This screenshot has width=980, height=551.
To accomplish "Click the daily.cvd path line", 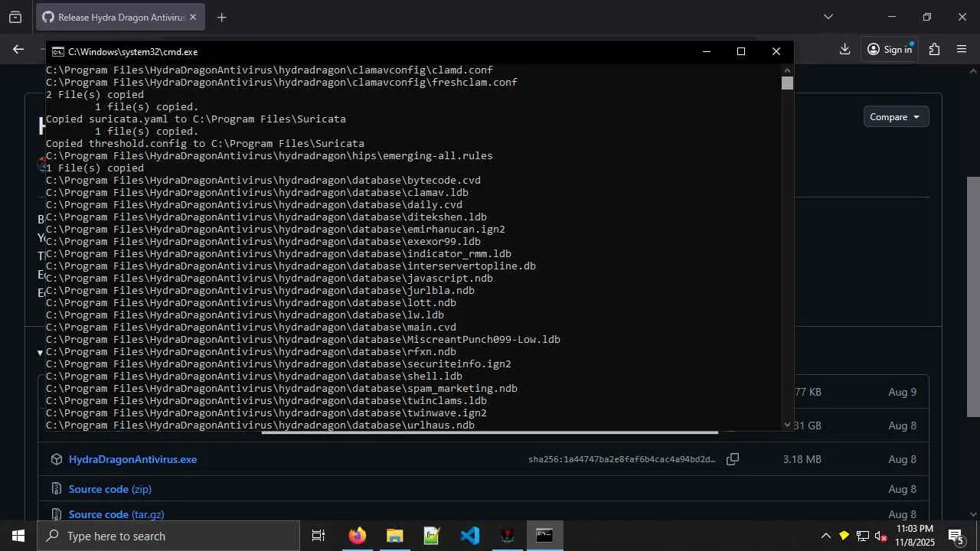I will coord(253,205).
